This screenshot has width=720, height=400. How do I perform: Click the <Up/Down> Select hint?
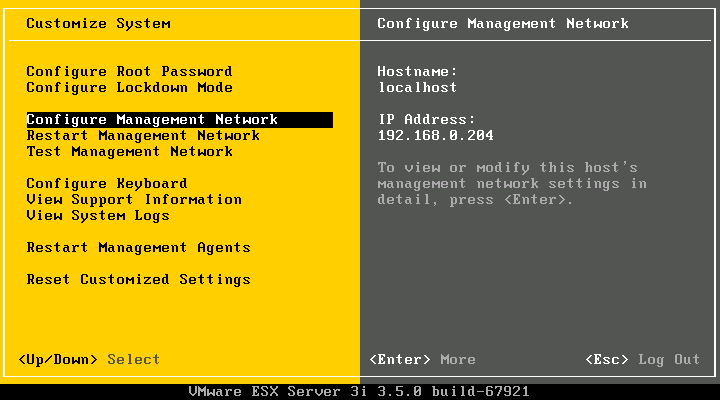coord(89,360)
